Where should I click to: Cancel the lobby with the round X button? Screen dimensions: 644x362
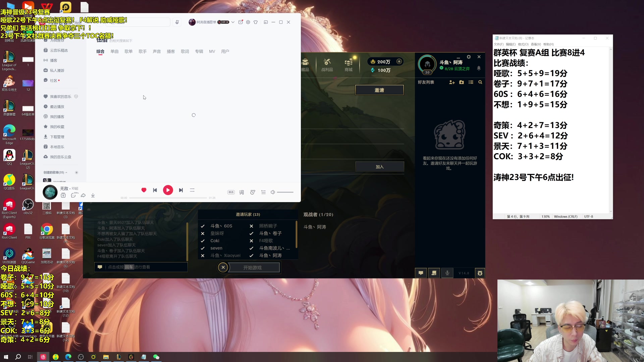[x=223, y=267]
